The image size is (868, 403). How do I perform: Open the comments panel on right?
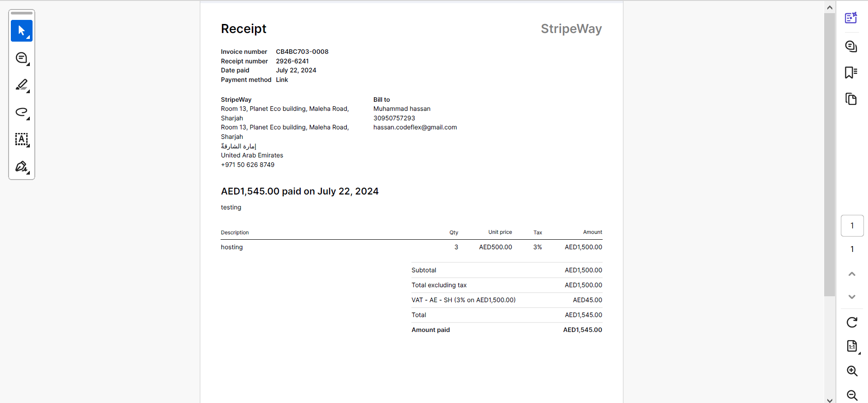click(x=851, y=46)
